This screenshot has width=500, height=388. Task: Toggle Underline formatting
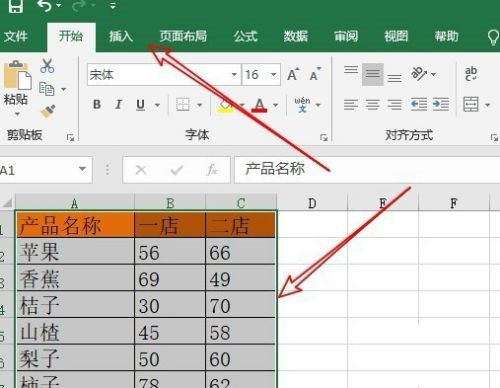(x=140, y=105)
